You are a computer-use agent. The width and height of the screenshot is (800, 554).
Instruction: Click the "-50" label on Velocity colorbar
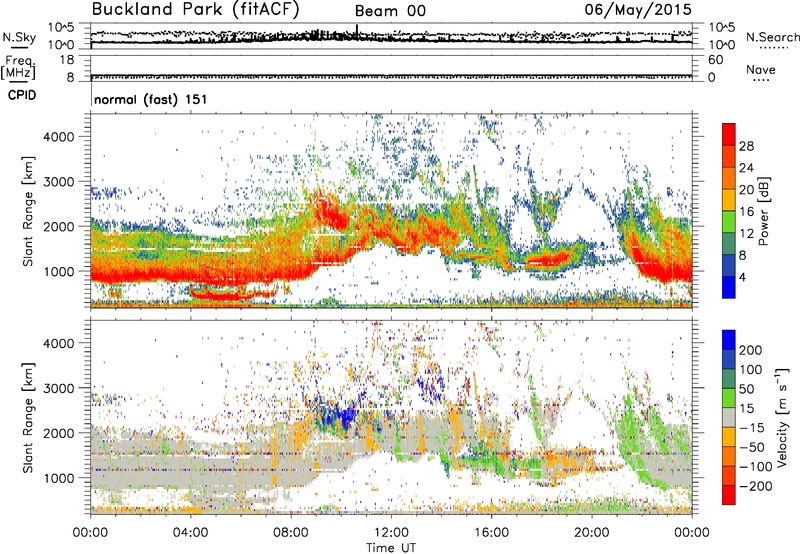pyautogui.click(x=752, y=447)
